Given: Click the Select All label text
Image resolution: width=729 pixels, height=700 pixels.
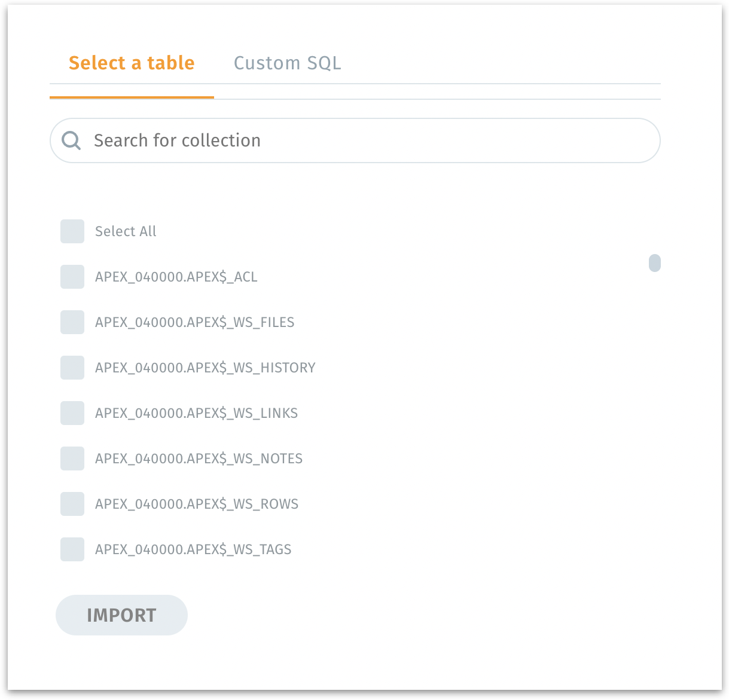Looking at the screenshot, I should pyautogui.click(x=126, y=231).
